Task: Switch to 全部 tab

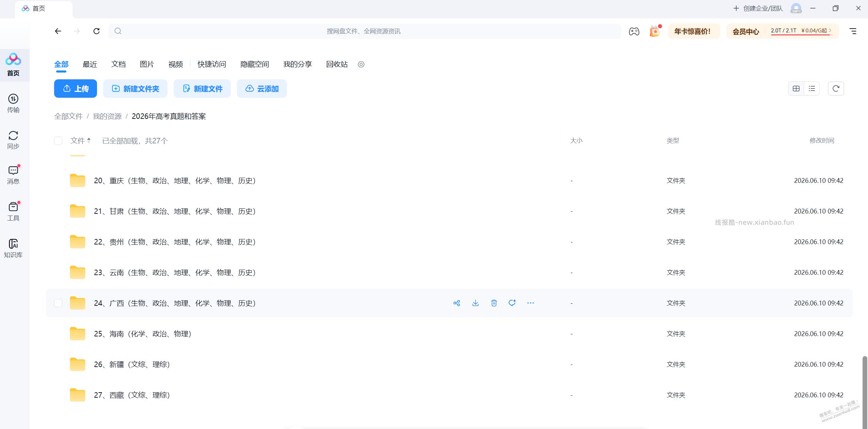Action: 61,64
